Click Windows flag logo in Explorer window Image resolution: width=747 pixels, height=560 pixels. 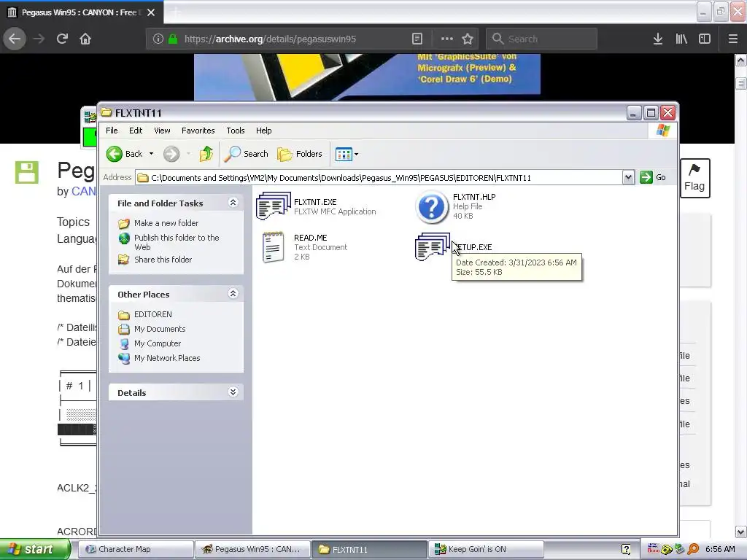click(663, 131)
